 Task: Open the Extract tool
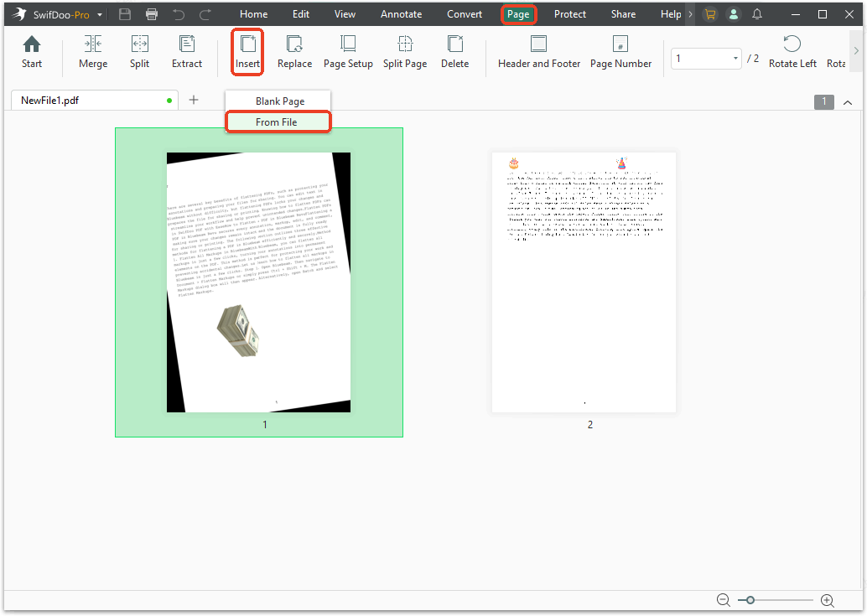(x=186, y=52)
